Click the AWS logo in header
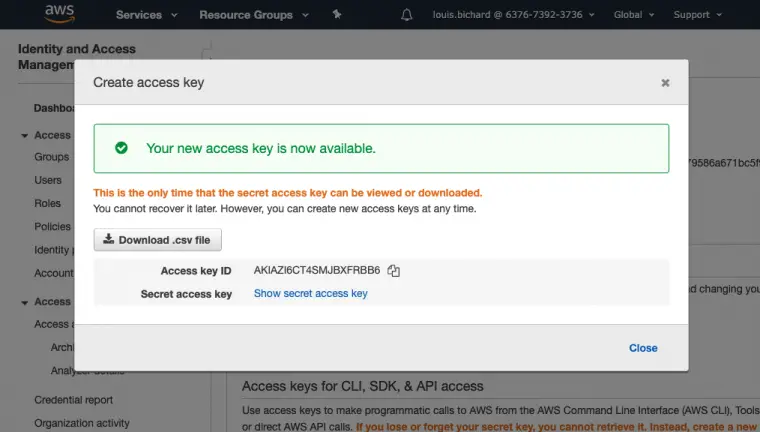The height and width of the screenshot is (432, 760). click(61, 14)
